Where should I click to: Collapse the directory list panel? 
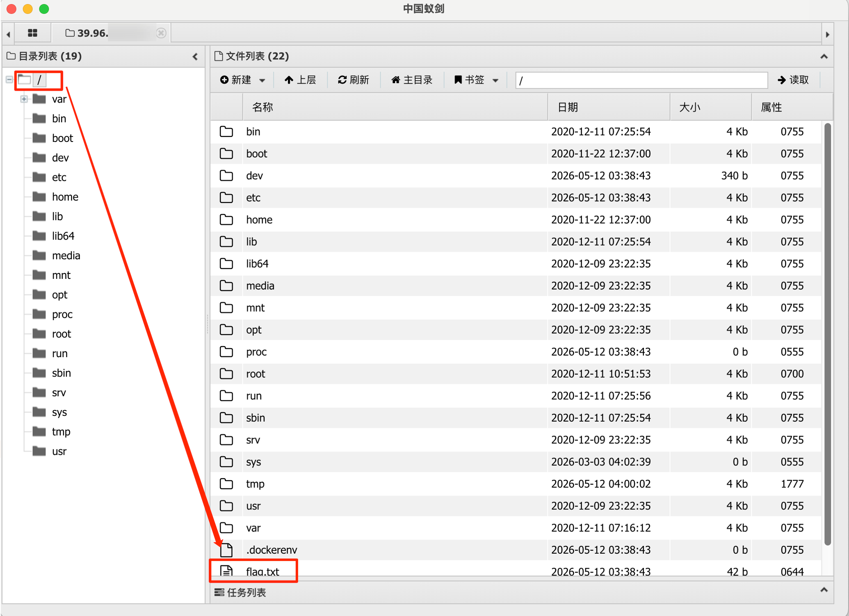tap(195, 57)
